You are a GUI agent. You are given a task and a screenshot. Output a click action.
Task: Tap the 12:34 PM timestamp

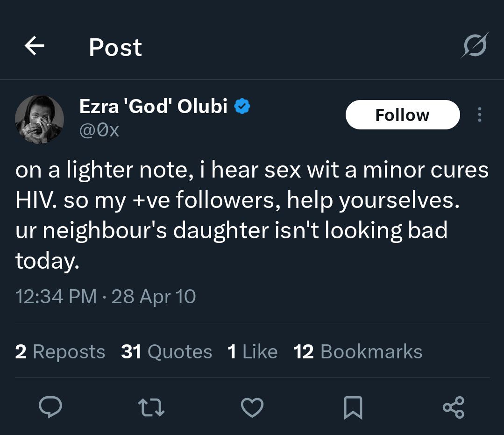pos(56,297)
